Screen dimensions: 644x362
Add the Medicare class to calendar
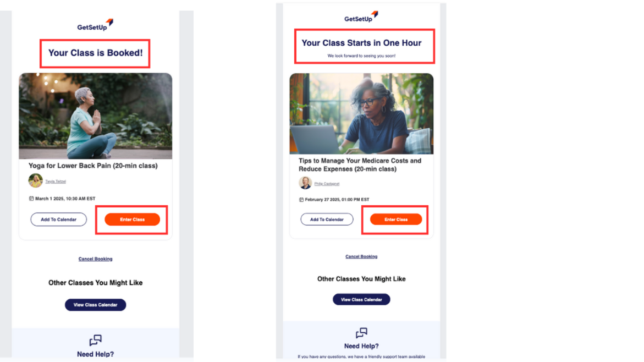point(327,220)
